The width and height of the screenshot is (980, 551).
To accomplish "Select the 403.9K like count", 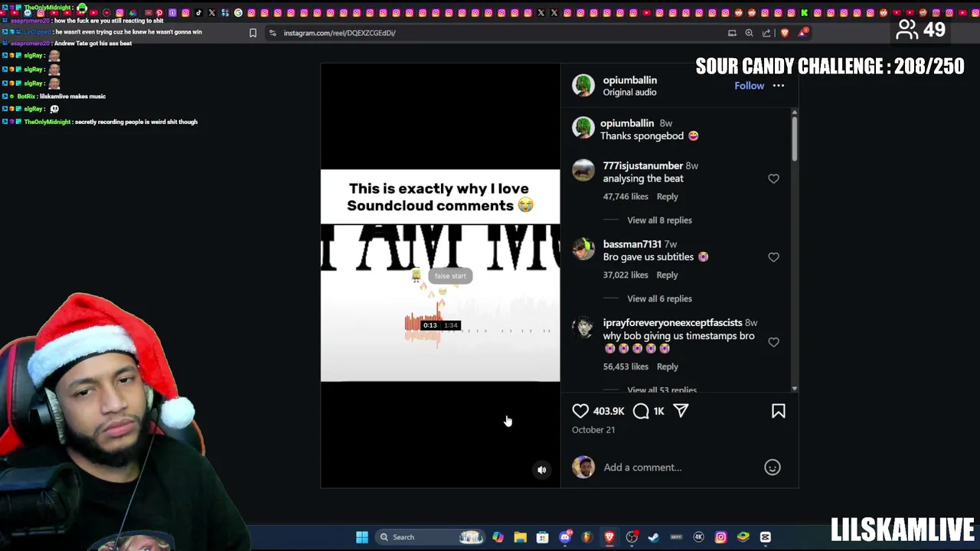I will pos(609,412).
